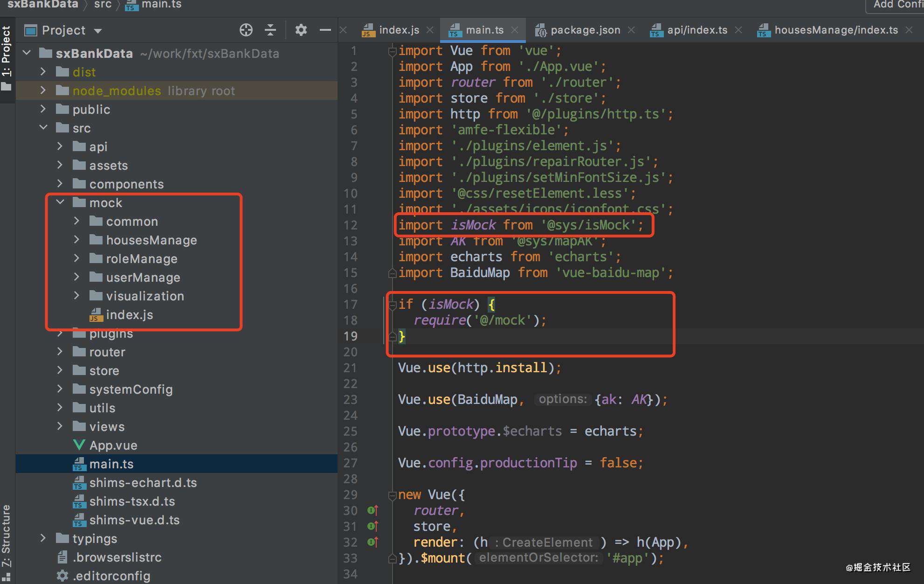Image resolution: width=924 pixels, height=584 pixels.
Task: Click the productionTip property on line 27
Action: [528, 463]
